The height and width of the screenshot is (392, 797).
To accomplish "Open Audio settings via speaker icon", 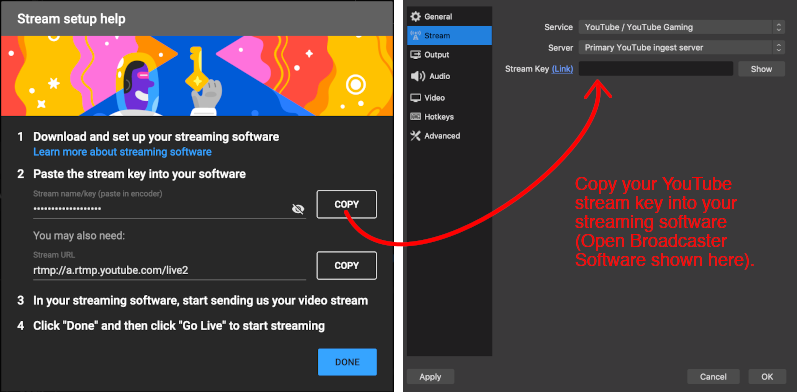I will [x=417, y=76].
